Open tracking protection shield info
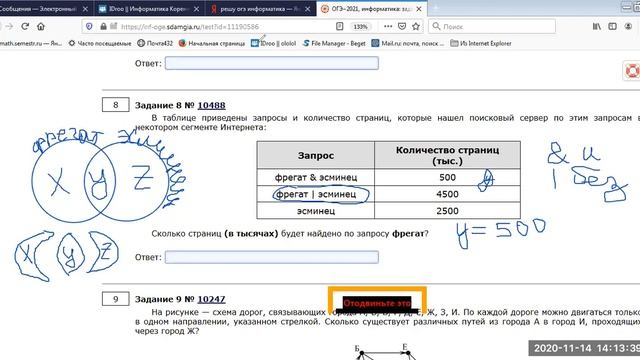 pyautogui.click(x=89, y=27)
